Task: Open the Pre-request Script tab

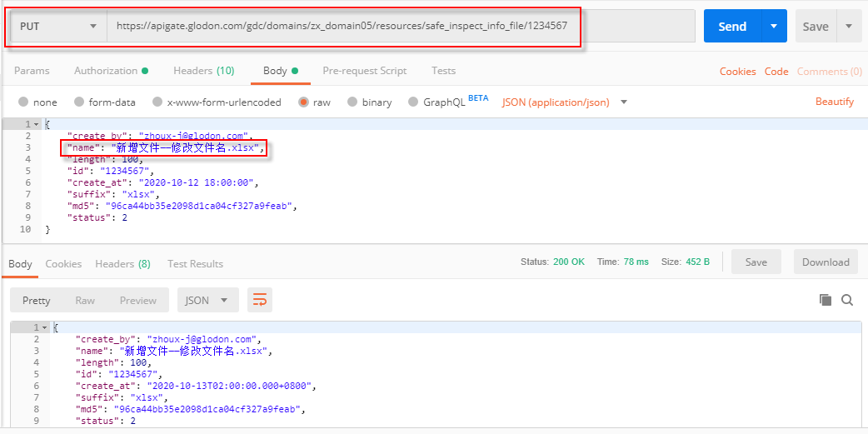Action: (364, 71)
